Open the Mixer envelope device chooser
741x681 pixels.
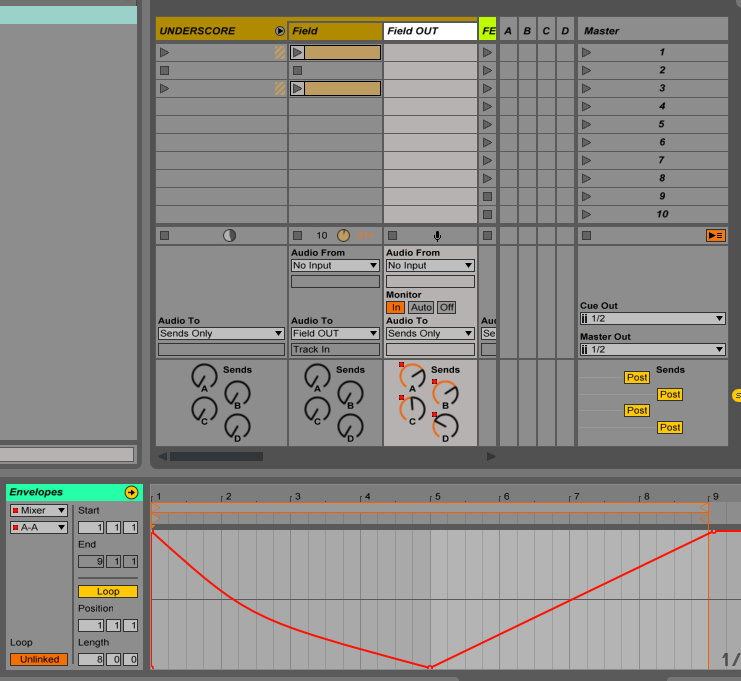tap(39, 510)
